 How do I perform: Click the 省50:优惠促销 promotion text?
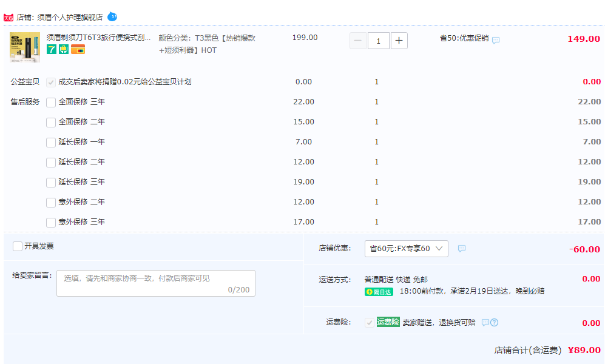pyautogui.click(x=464, y=38)
